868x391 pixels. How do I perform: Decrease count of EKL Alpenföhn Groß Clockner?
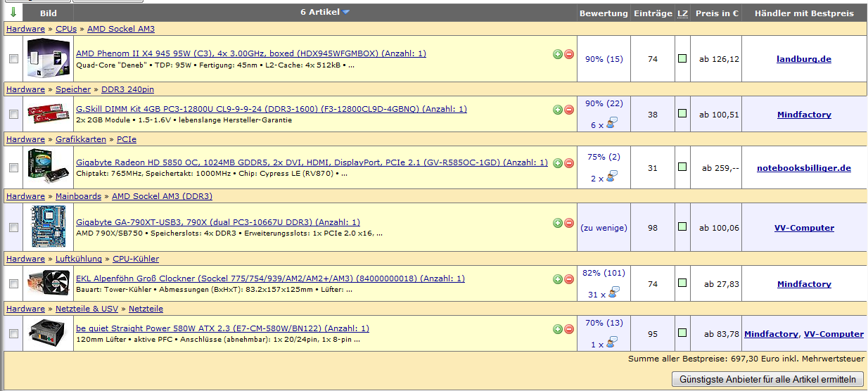569,278
